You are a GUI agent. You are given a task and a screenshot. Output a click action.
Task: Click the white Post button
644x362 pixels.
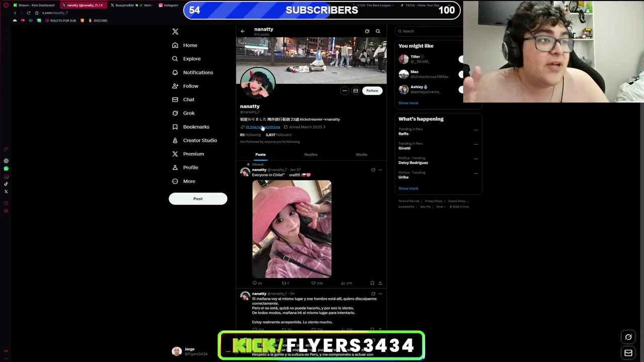(x=198, y=199)
